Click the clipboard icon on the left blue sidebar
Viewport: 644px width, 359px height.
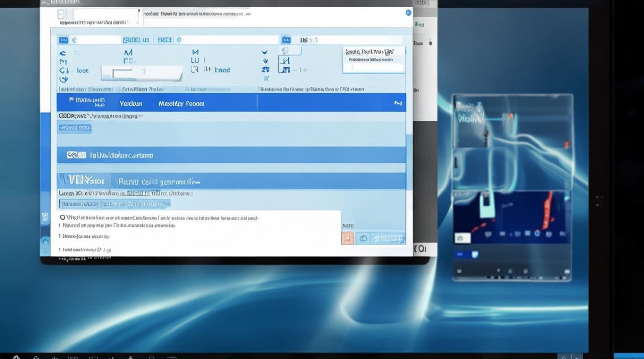[45, 217]
